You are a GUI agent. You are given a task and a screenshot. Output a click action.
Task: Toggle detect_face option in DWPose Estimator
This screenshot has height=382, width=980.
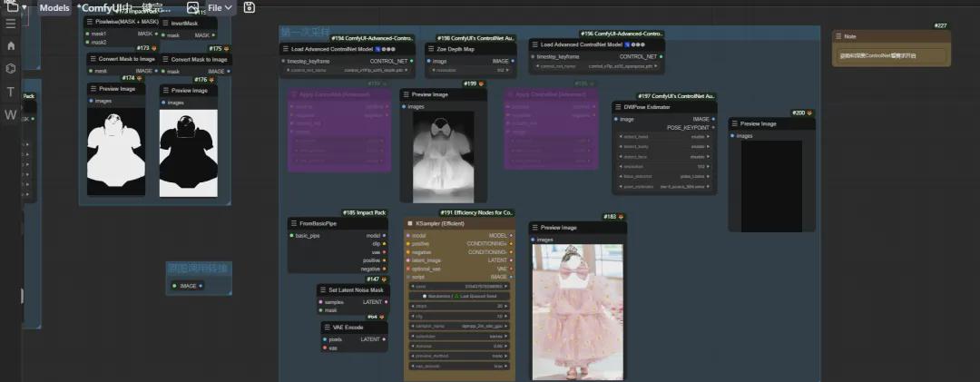pyautogui.click(x=664, y=156)
